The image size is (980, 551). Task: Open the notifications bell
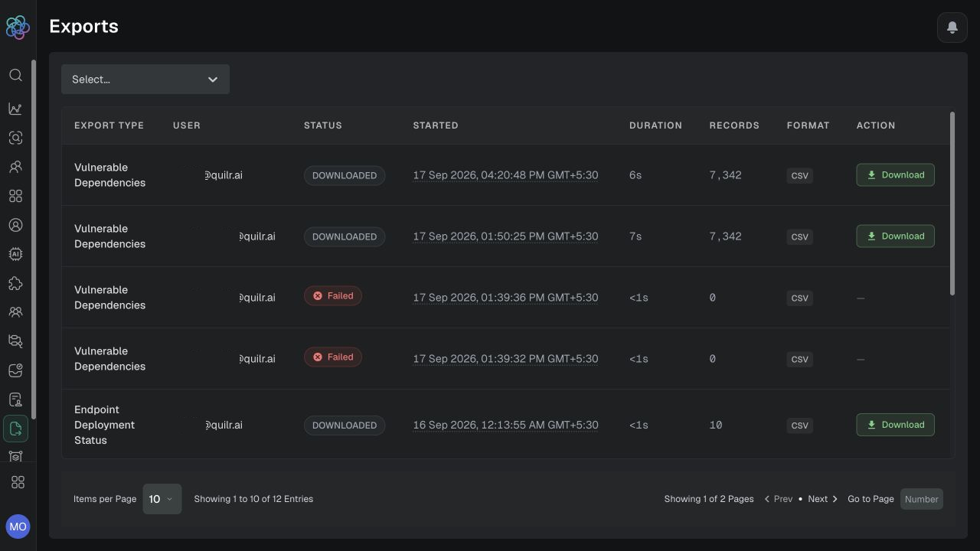pyautogui.click(x=952, y=28)
